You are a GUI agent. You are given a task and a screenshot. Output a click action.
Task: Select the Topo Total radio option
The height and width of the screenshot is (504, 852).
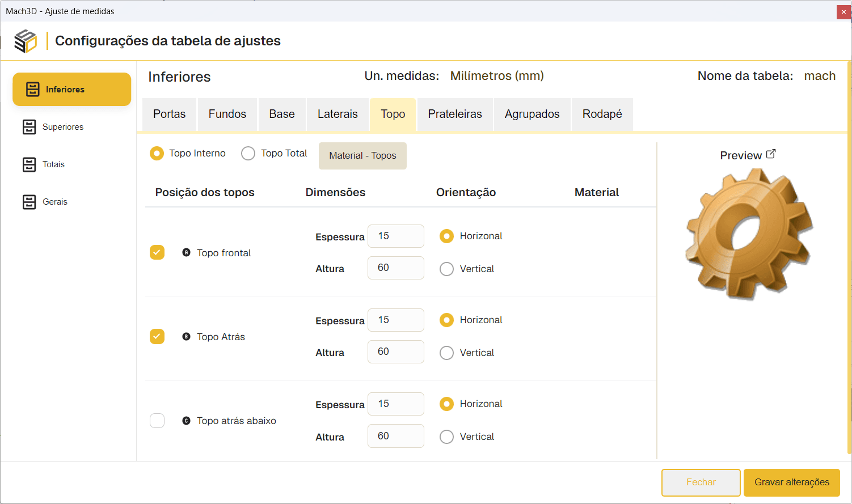coord(248,153)
